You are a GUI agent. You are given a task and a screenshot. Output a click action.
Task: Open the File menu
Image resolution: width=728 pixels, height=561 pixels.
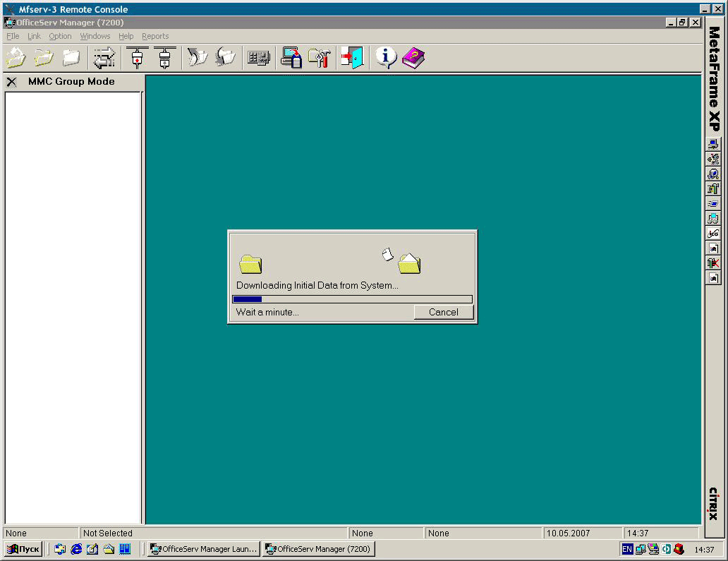[13, 36]
